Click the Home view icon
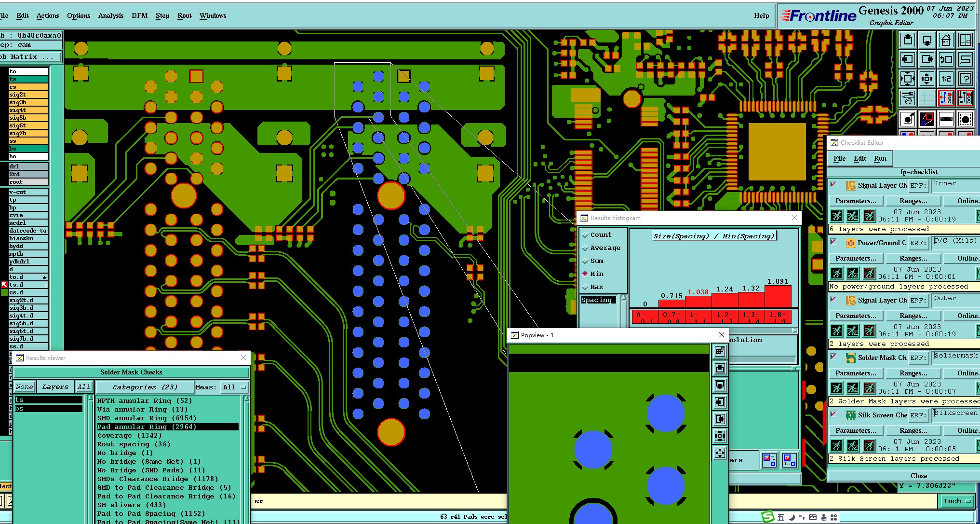Viewport: 980px width, 524px height. (x=946, y=40)
